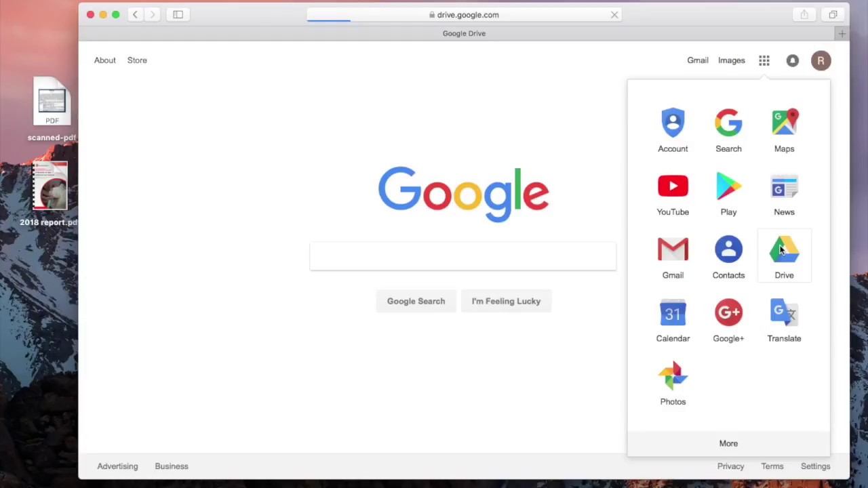Select scanned-pdf file on desktop

coord(52,110)
